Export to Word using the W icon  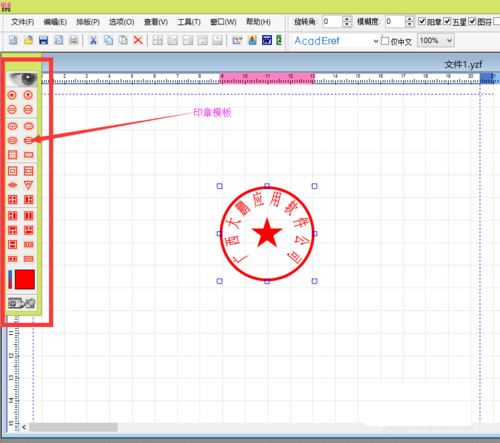tap(267, 40)
